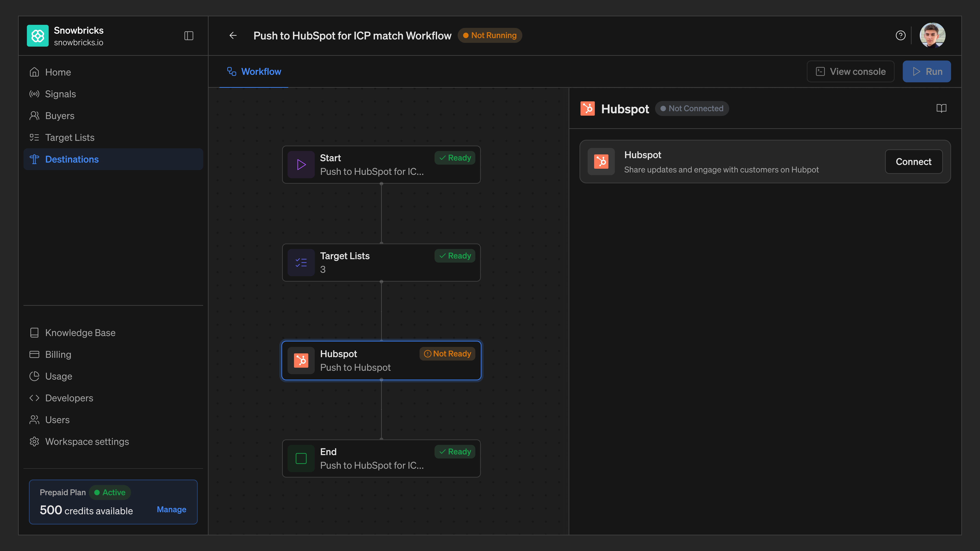Click the Users people icon
The image size is (980, 551).
click(x=34, y=420)
